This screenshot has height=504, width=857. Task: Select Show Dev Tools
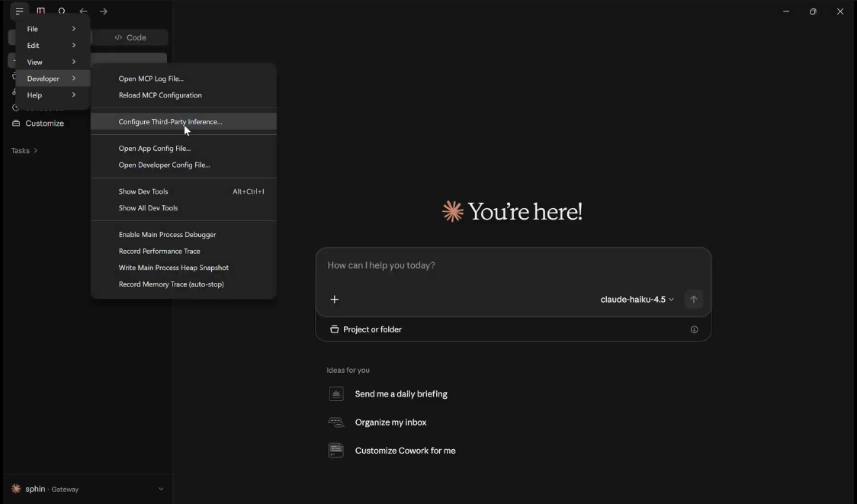point(184,191)
